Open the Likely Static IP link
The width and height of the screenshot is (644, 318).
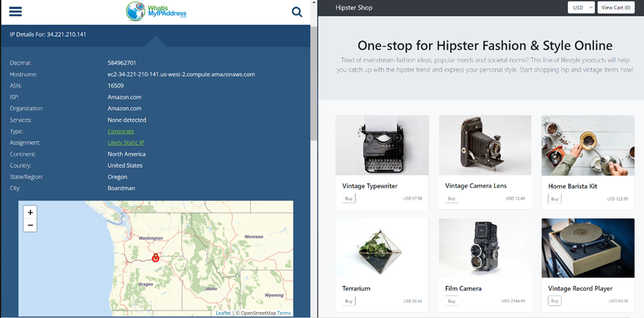click(x=126, y=143)
